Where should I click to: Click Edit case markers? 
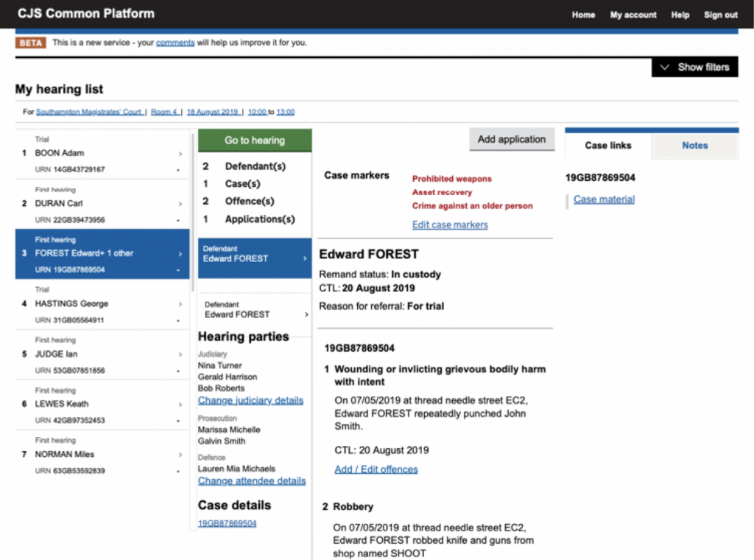tap(450, 224)
